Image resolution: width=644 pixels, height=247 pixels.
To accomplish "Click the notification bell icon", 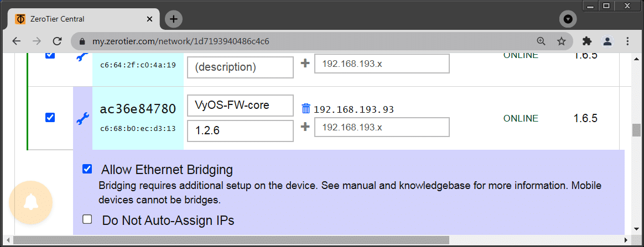I will click(31, 203).
